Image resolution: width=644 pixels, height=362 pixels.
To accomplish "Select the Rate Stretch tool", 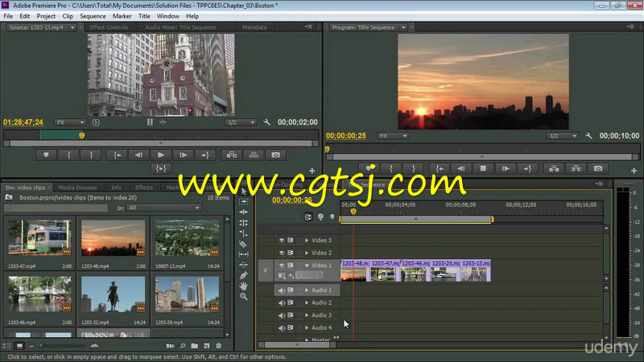I will point(244,233).
